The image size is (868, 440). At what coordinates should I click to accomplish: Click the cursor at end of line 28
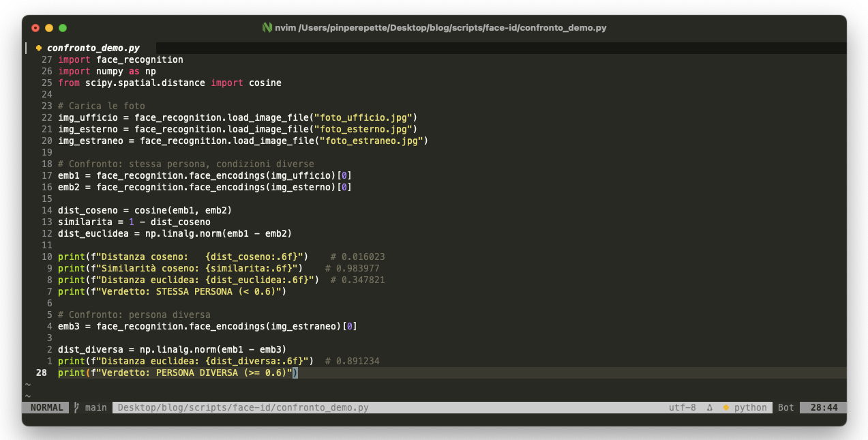[x=296, y=372]
